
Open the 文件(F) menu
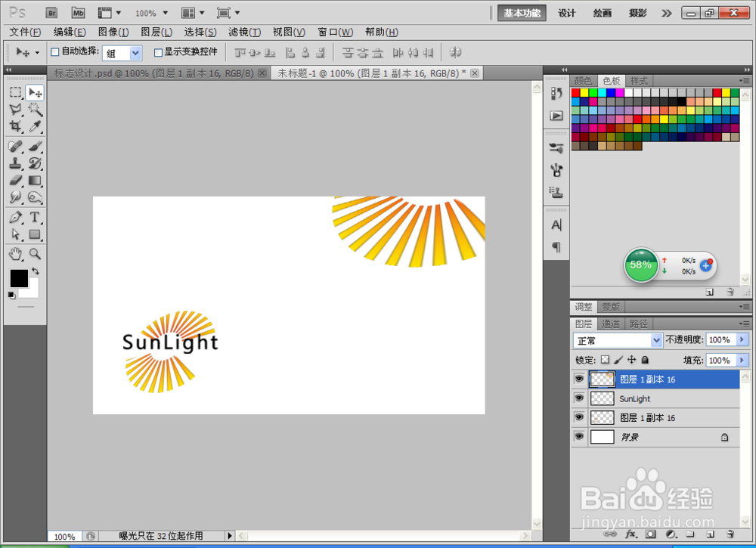(x=25, y=33)
